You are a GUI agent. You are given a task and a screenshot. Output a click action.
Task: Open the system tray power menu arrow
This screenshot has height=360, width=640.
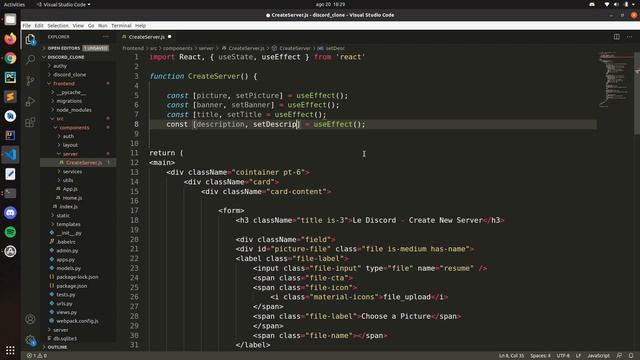click(633, 4)
